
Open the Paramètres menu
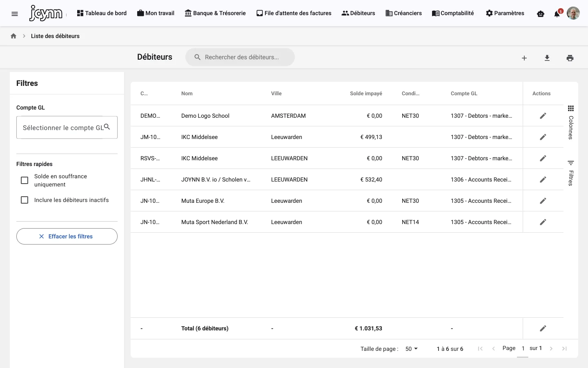(505, 13)
